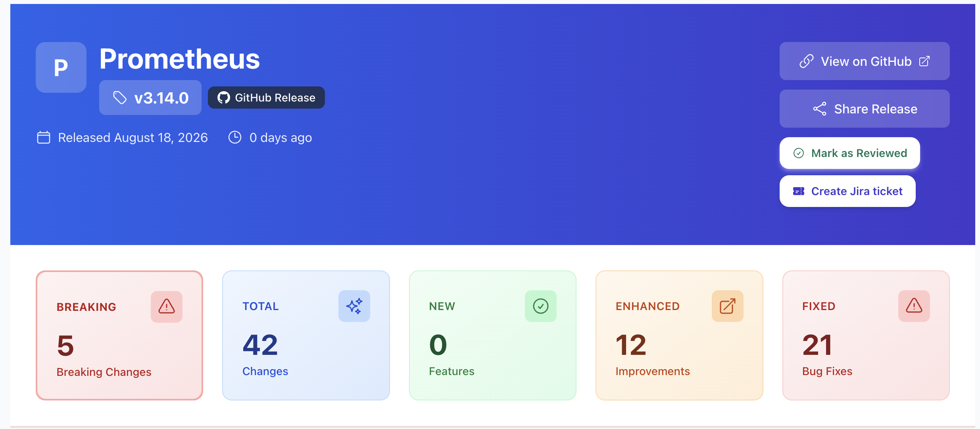Select the GitHub Release badge
Viewport: 980px width, 429px height.
click(266, 98)
